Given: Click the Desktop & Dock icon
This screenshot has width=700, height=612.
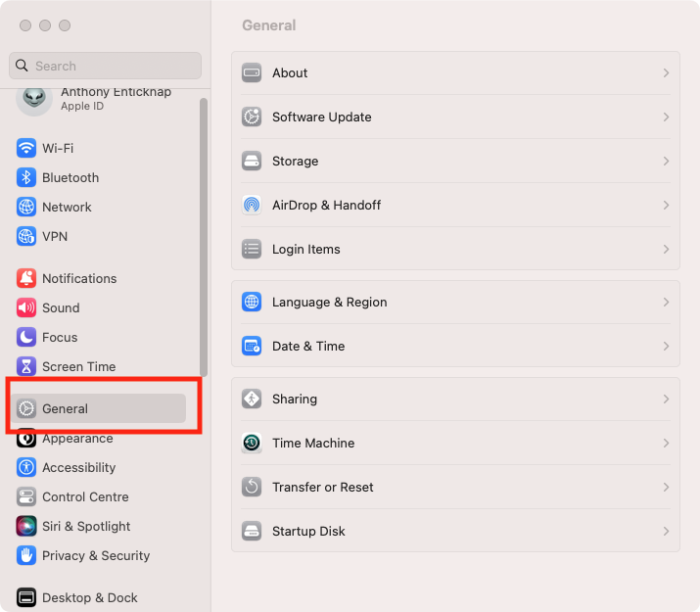Looking at the screenshot, I should click(26, 597).
